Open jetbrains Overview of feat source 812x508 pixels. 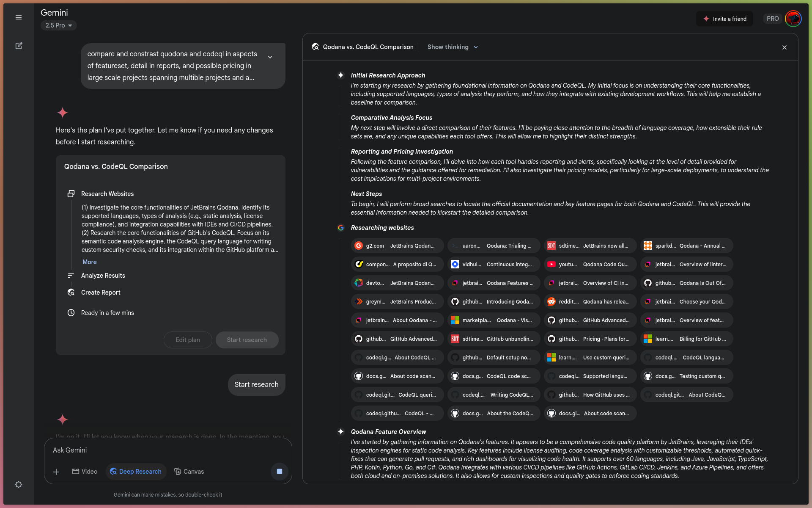tap(686, 320)
